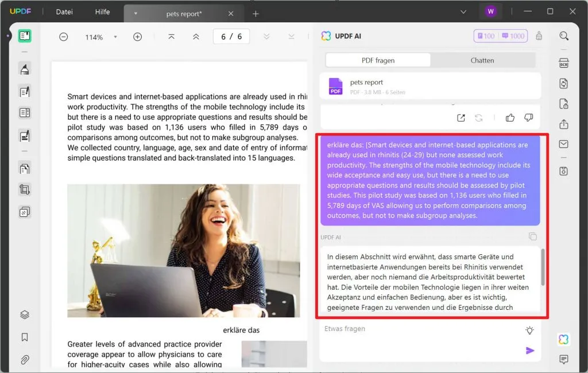
Task: Switch to the pets report tab
Action: [x=184, y=14]
